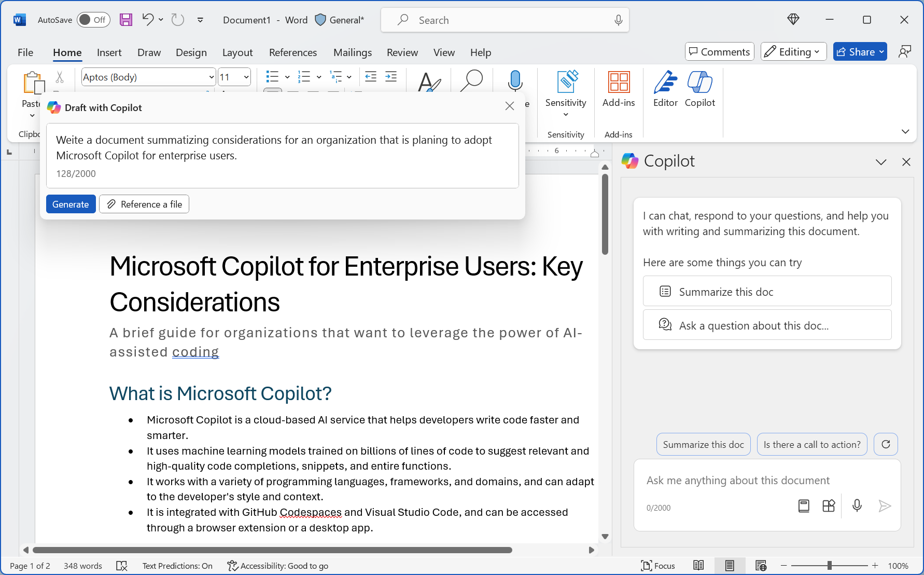Click the Undo icon
This screenshot has width=924, height=575.
tap(148, 20)
